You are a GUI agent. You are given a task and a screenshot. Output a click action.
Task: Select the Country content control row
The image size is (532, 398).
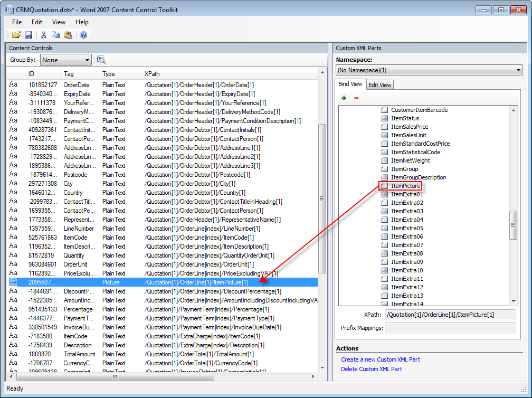[162, 192]
